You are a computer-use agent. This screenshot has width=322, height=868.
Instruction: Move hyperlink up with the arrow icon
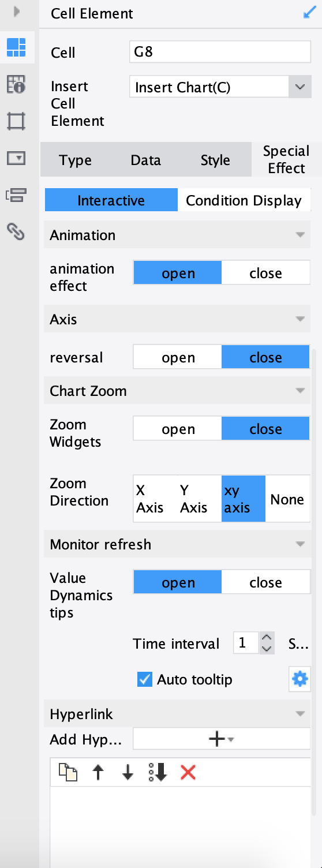pos(98,772)
